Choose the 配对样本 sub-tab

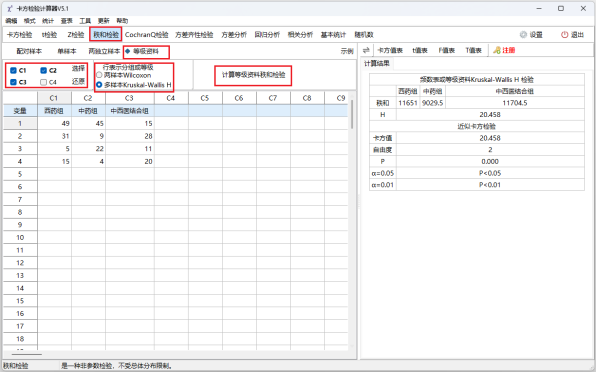point(29,51)
